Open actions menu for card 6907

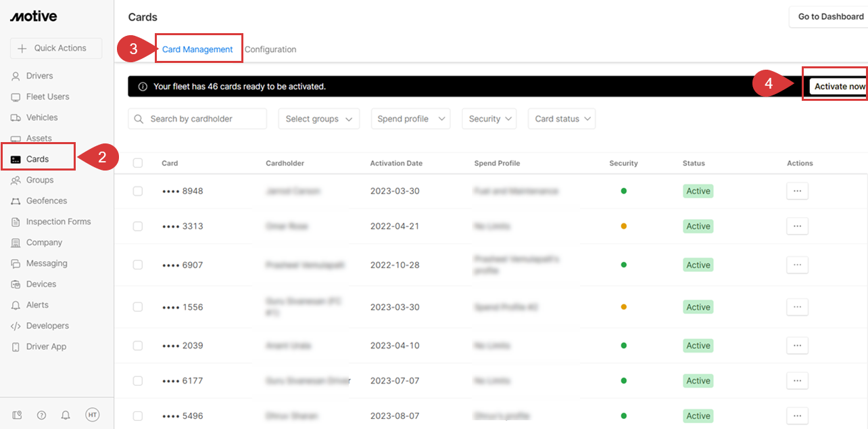tap(797, 265)
